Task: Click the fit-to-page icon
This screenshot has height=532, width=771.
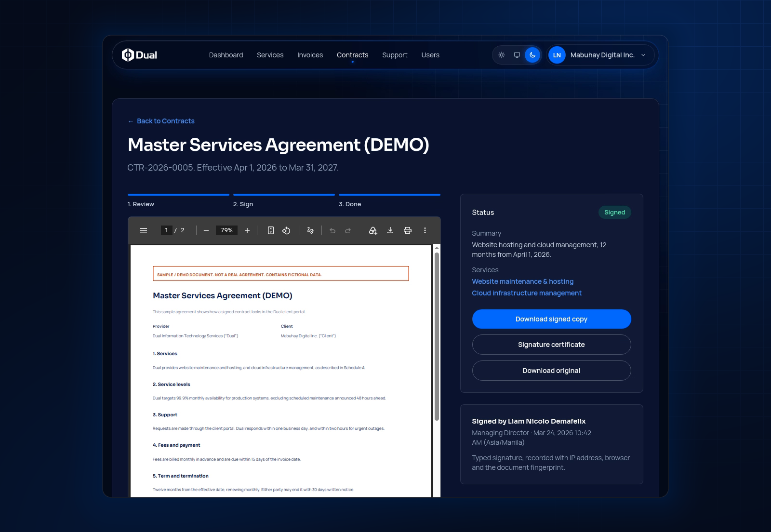Action: click(x=271, y=230)
